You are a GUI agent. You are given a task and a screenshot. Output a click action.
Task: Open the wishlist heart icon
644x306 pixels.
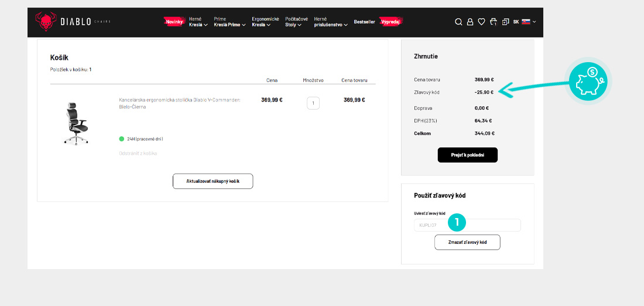pos(481,22)
